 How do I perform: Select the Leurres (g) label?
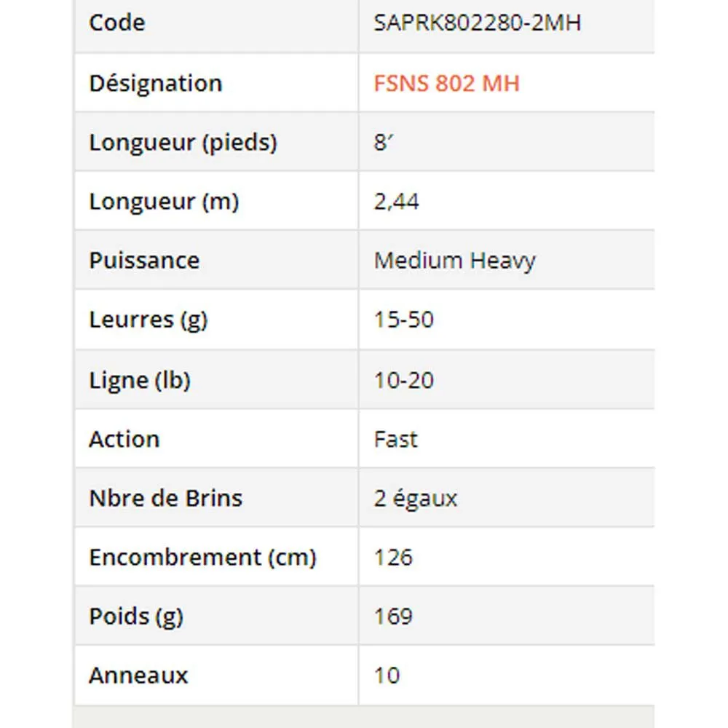[148, 320]
